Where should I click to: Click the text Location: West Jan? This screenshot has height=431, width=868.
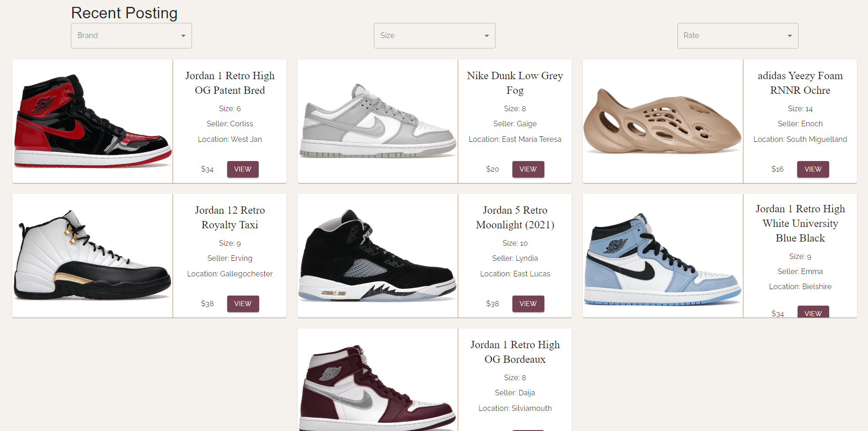tap(230, 139)
